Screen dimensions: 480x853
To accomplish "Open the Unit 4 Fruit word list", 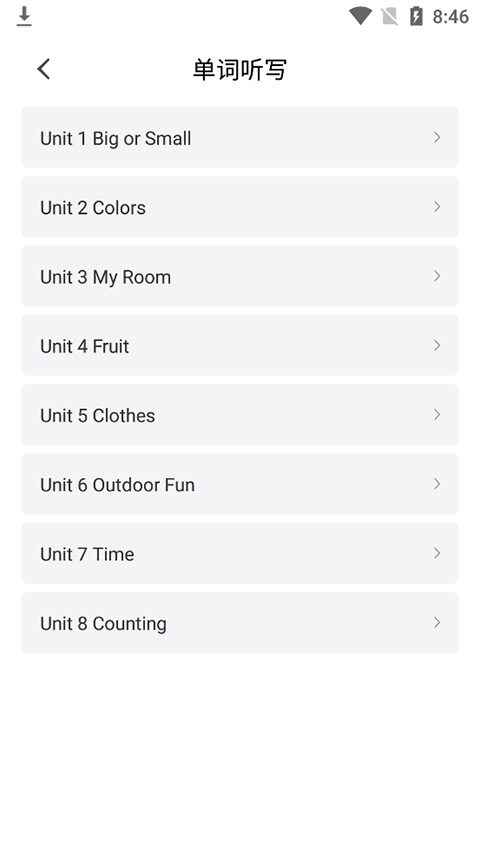I will [240, 345].
